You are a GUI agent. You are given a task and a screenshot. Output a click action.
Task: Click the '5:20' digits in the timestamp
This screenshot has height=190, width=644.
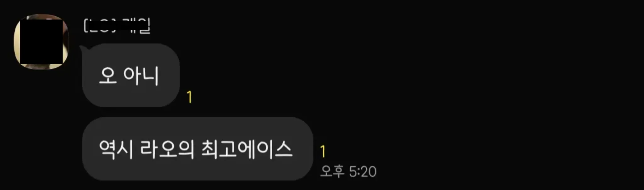pos(363,172)
